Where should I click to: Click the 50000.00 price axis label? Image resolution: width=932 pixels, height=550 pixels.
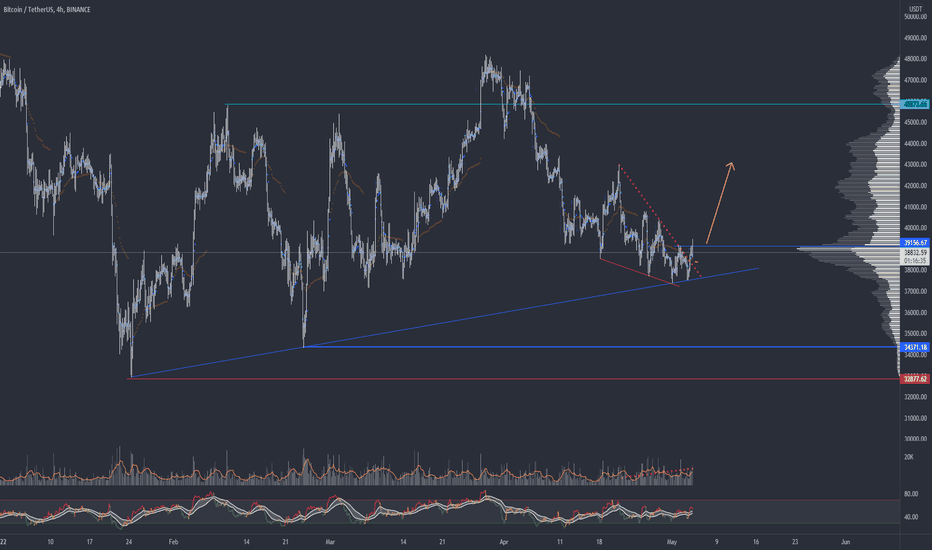coord(915,17)
